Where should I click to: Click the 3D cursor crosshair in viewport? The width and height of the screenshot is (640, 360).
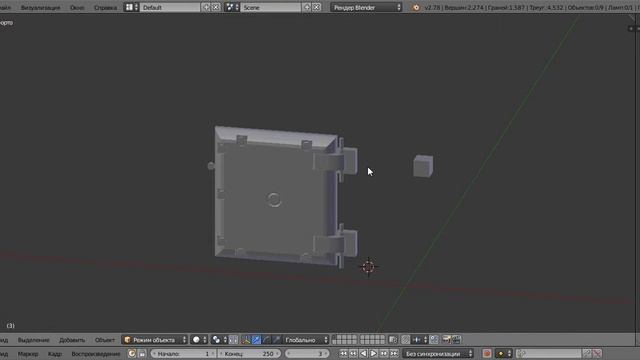click(368, 267)
